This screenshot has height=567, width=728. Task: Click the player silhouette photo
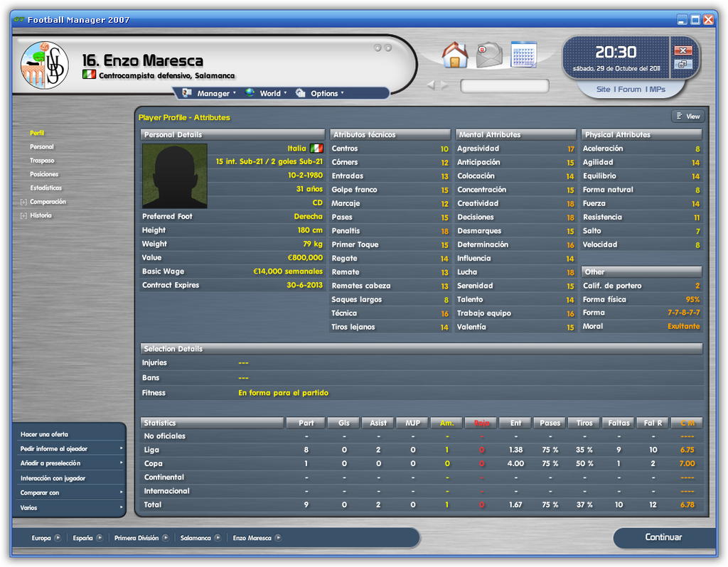[x=175, y=175]
